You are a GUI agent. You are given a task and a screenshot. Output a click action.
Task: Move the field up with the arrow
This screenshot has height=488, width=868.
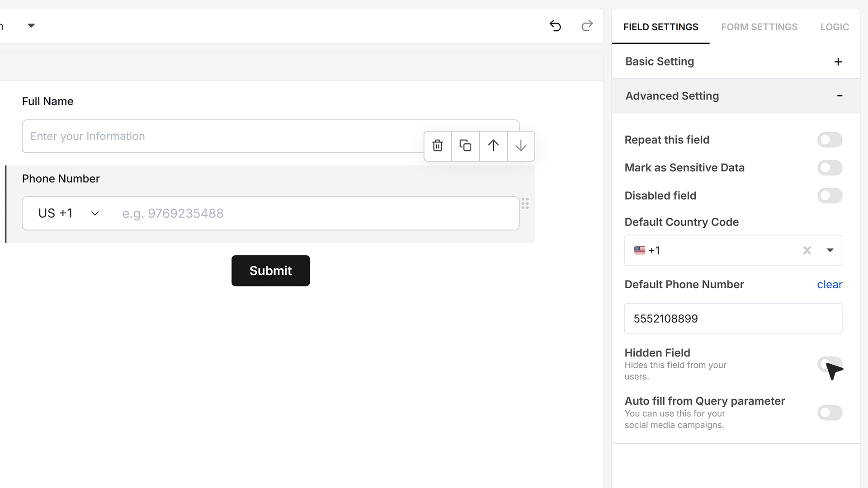coord(493,145)
